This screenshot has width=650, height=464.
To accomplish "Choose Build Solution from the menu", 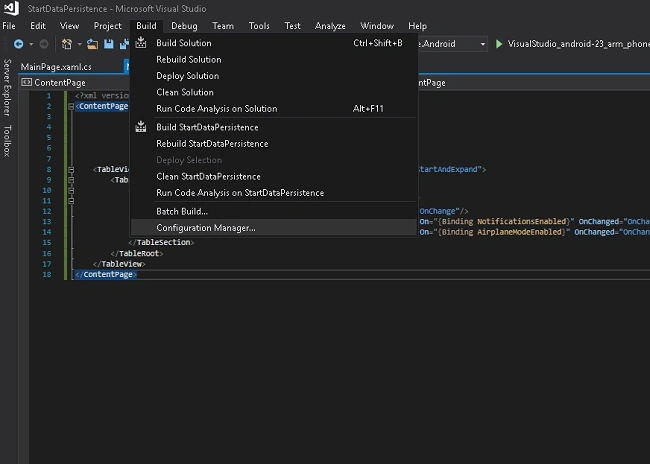I will [x=274, y=43].
